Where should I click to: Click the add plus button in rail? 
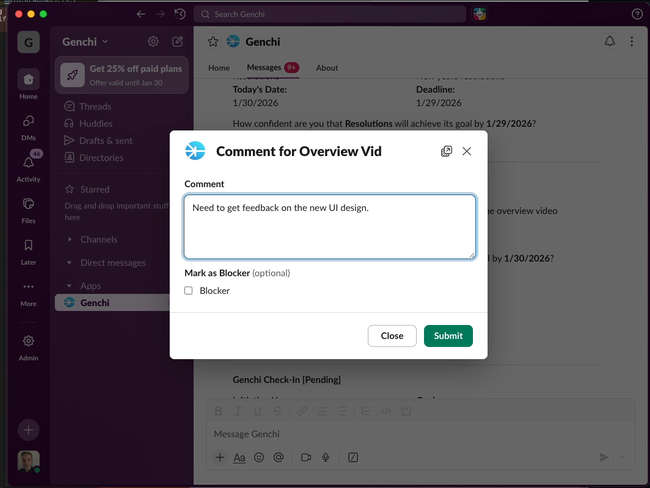(28, 430)
